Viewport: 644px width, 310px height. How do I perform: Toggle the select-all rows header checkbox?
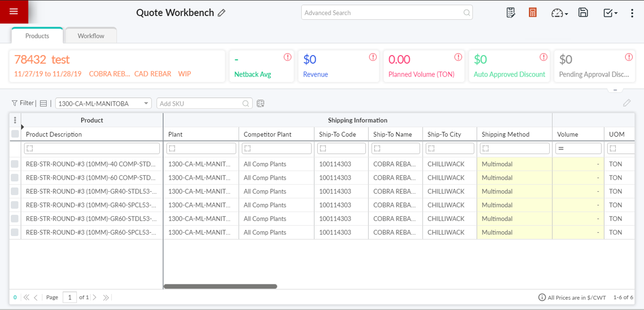(x=15, y=134)
